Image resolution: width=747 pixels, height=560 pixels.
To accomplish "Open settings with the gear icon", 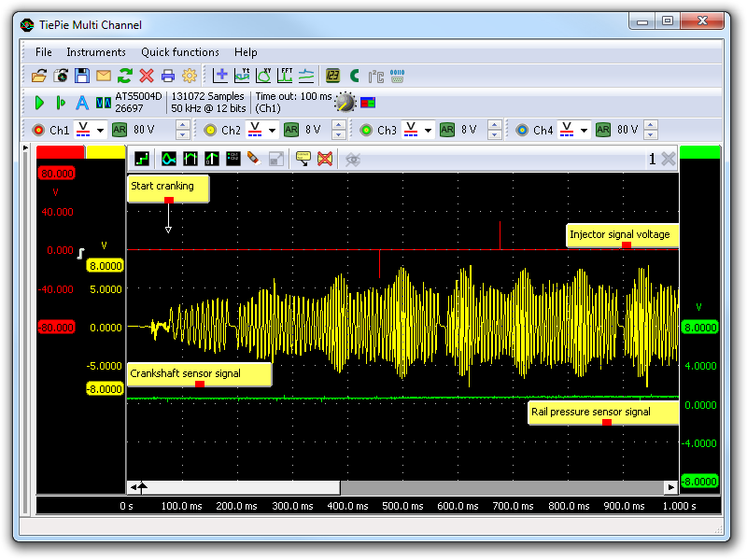I will tap(190, 76).
